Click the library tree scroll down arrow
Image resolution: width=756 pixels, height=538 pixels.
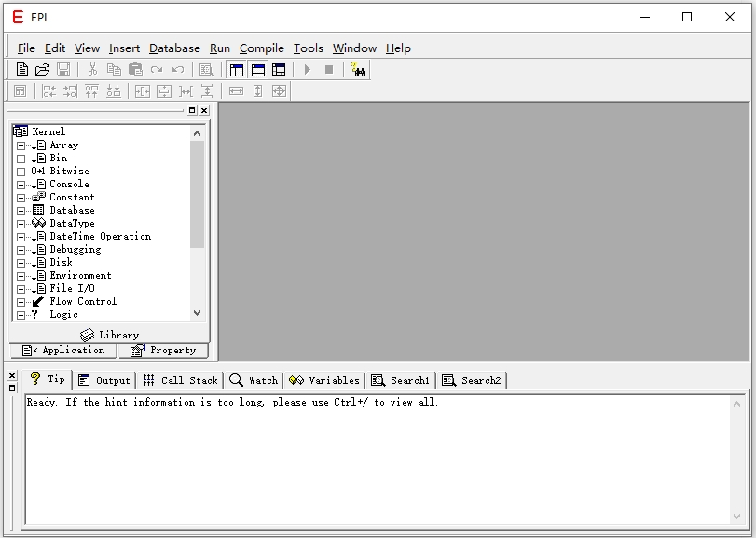pyautogui.click(x=197, y=313)
